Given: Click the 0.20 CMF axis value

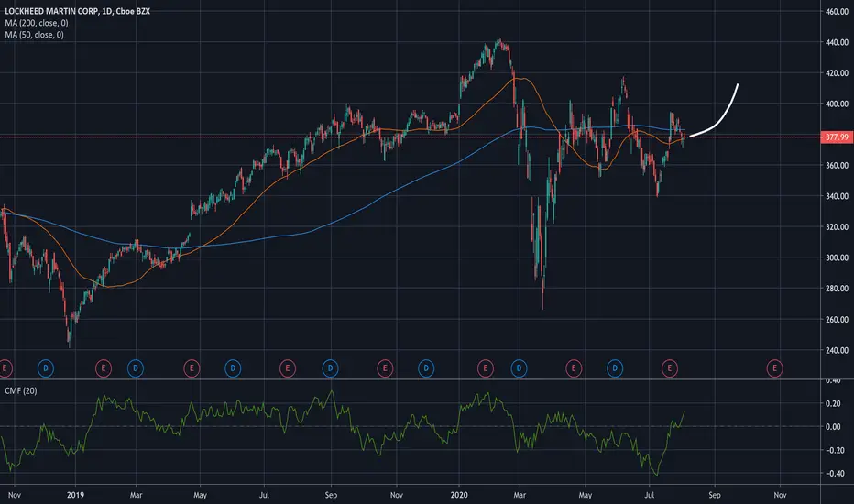Looking at the screenshot, I should coord(833,404).
